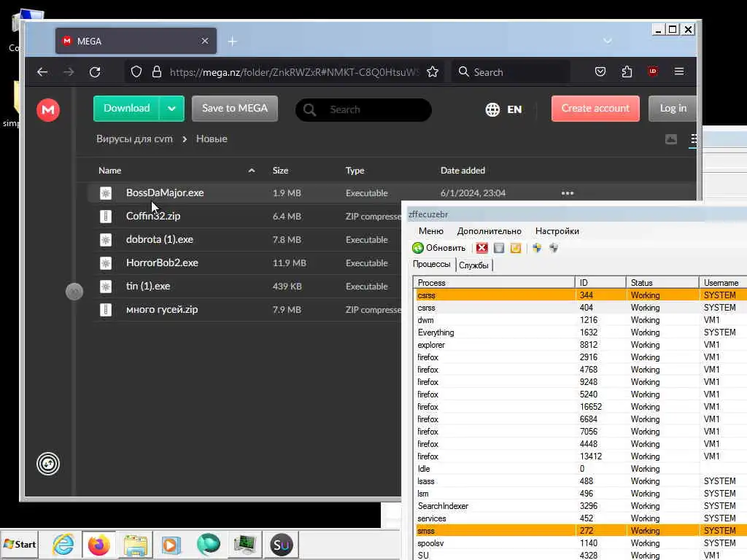The image size is (747, 560).
Task: Open the Вирусы для cvm breadcrumb
Action: 134,139
